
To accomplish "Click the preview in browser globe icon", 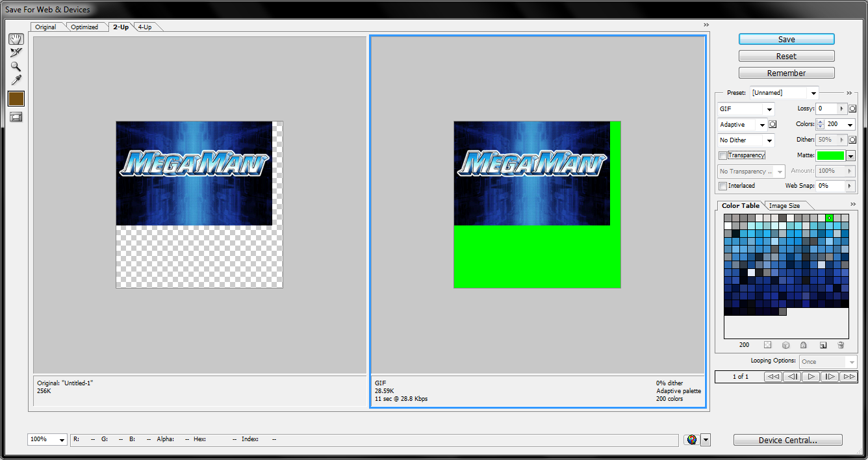I will [692, 440].
